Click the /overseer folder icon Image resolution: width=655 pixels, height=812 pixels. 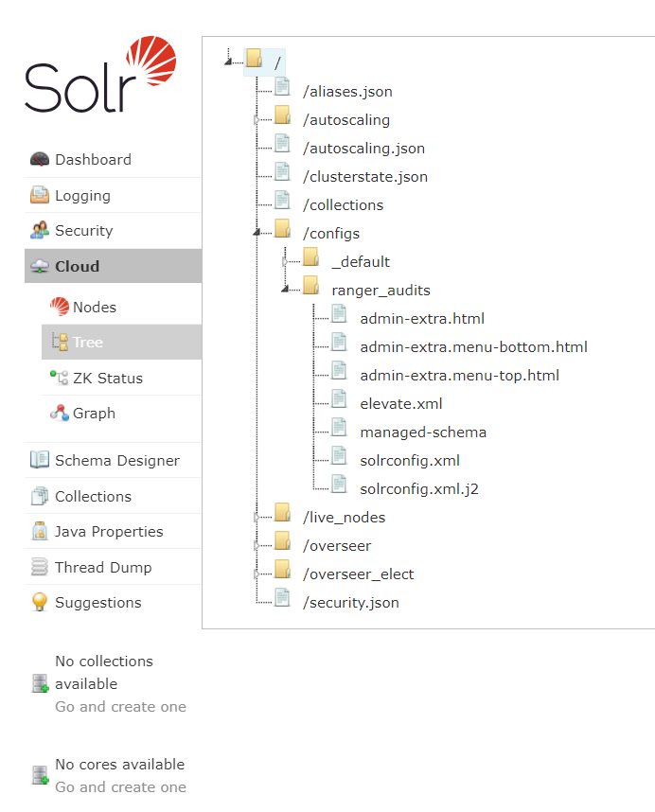click(282, 540)
